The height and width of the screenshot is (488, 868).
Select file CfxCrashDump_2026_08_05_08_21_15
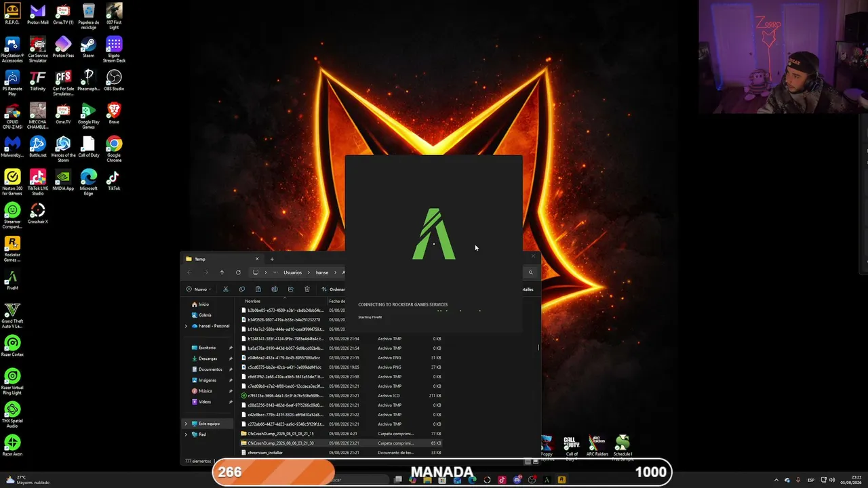tap(281, 434)
